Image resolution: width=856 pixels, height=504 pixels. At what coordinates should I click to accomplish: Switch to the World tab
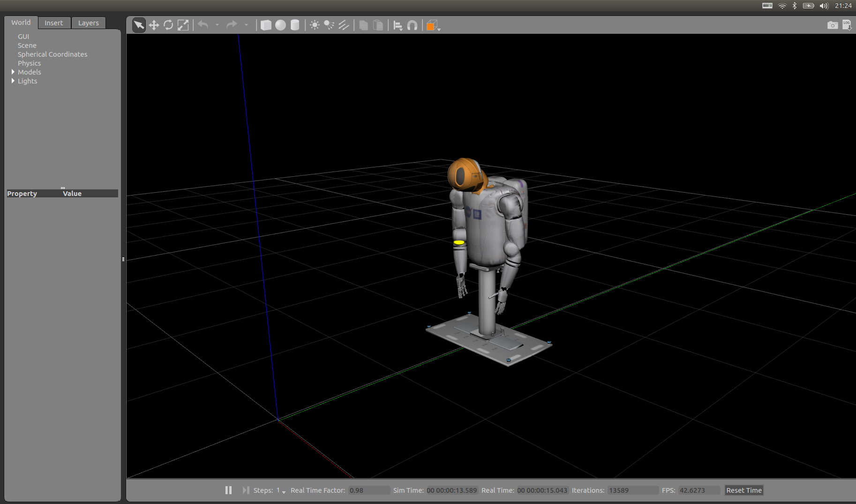click(21, 23)
